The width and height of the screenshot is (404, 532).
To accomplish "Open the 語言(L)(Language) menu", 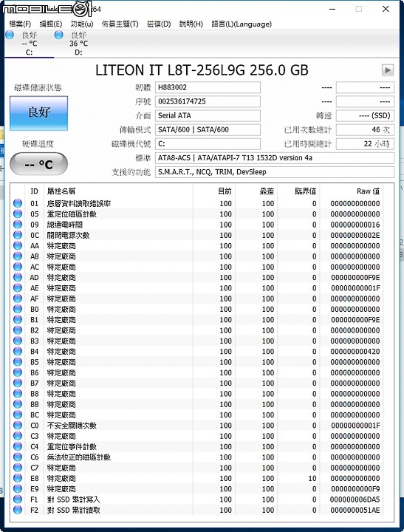I will (x=242, y=24).
